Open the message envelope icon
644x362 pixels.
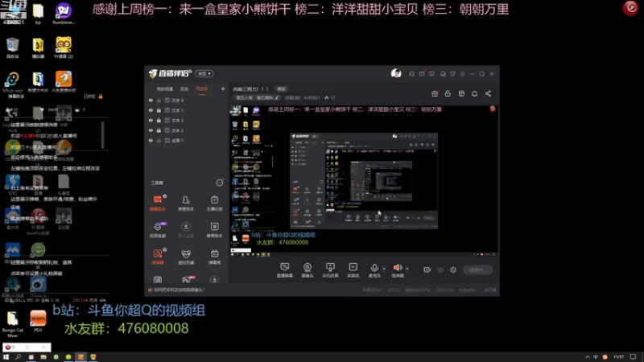(x=422, y=74)
